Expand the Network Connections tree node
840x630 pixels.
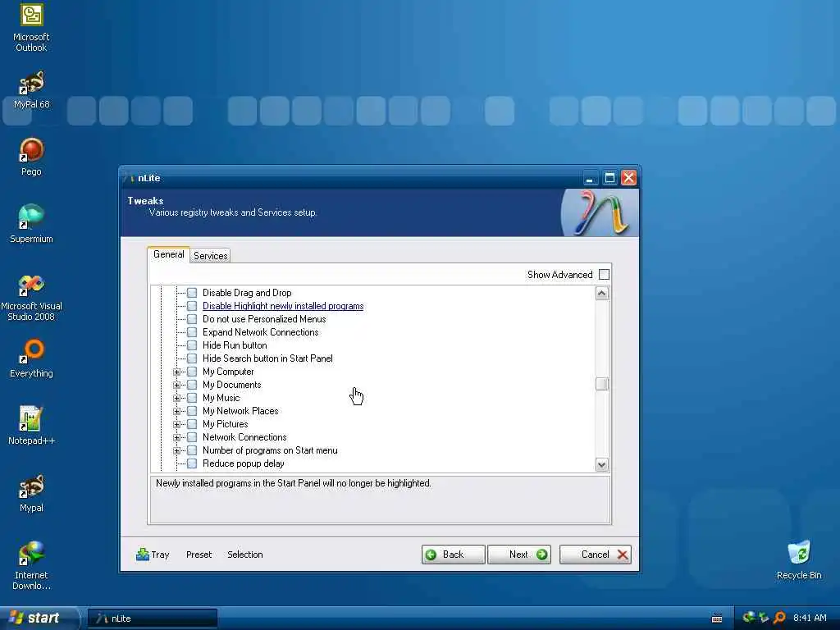point(177,437)
